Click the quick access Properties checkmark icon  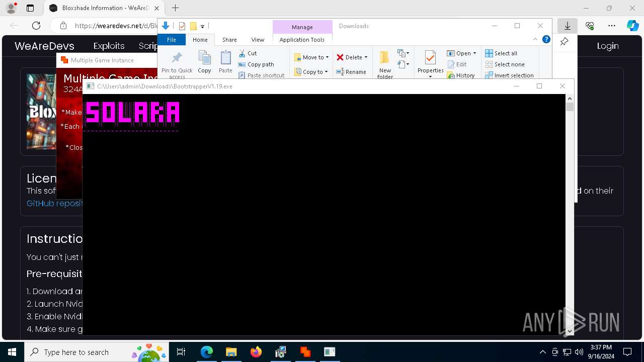coord(182,26)
